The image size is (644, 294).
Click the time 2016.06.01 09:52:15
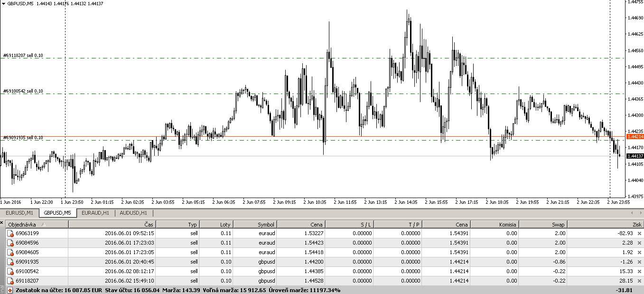coord(129,233)
